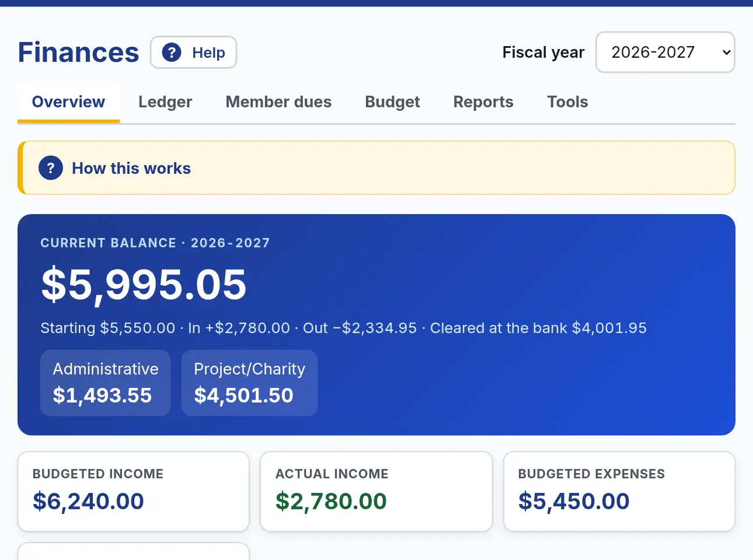Click the Starting $5,550.00 summary line
The width and height of the screenshot is (753, 560).
click(x=344, y=328)
